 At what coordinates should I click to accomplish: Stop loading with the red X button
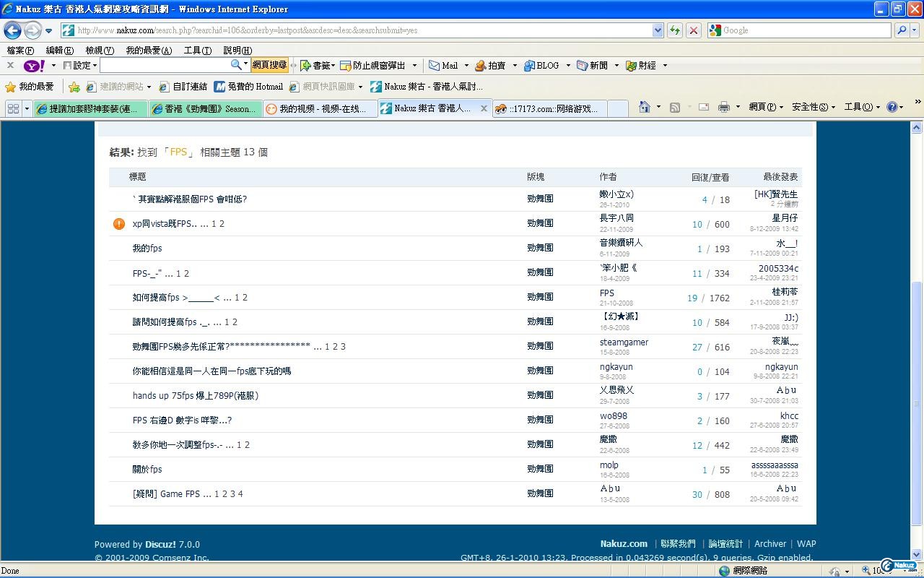click(x=693, y=30)
